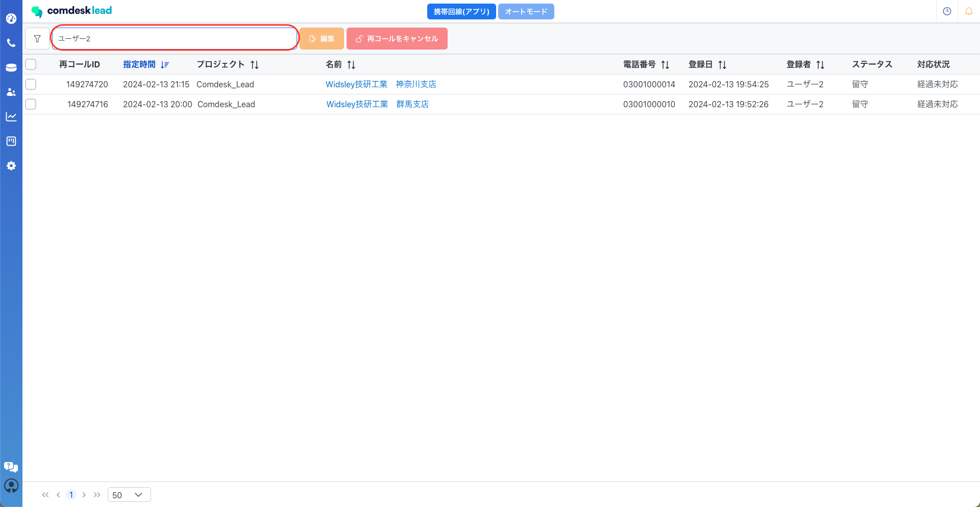Open Widsley技研工業 神奈川支店 link
This screenshot has width=980, height=507.
pos(381,84)
